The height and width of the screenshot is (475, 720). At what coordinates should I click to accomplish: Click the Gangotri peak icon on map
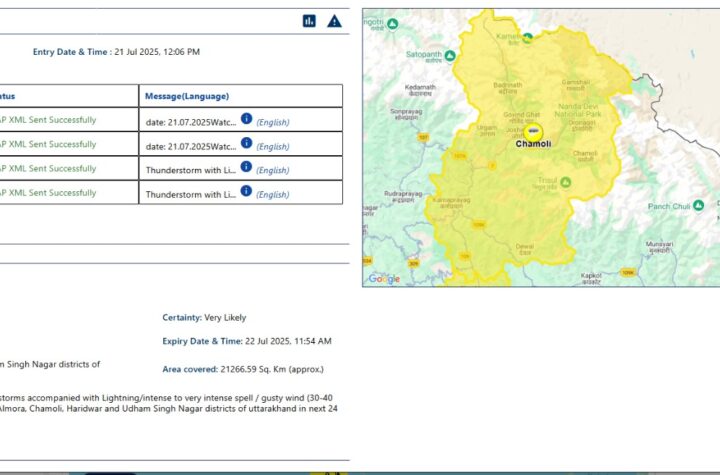[x=393, y=23]
